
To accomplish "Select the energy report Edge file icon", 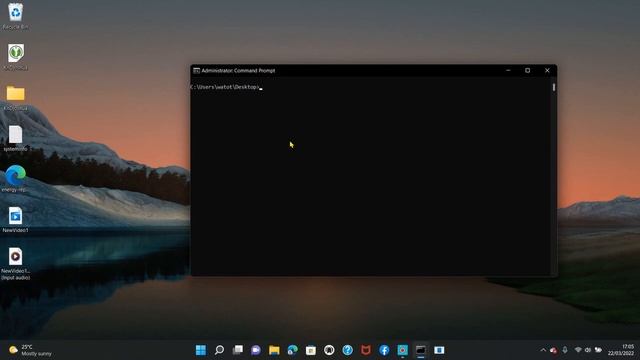I will (x=16, y=178).
